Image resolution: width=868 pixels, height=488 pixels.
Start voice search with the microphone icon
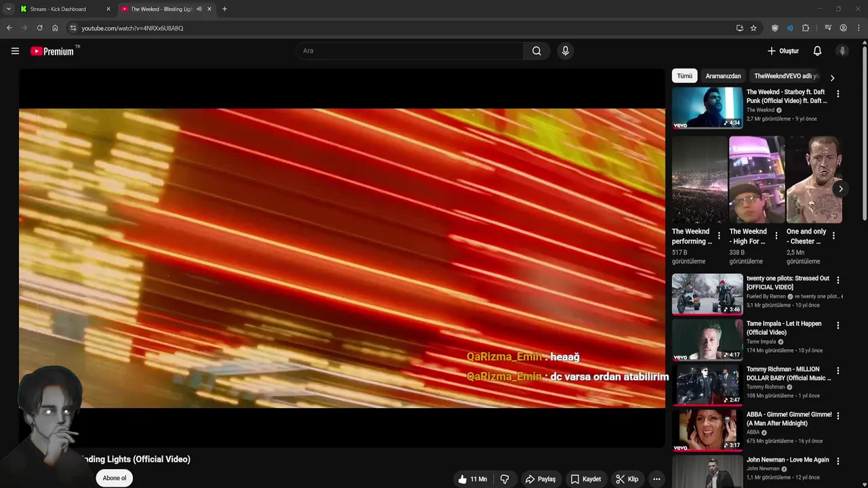(x=566, y=51)
